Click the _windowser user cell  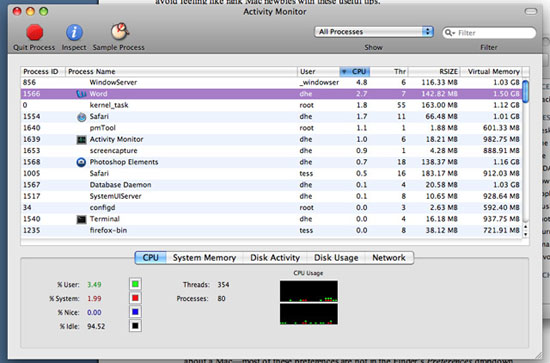[319, 82]
